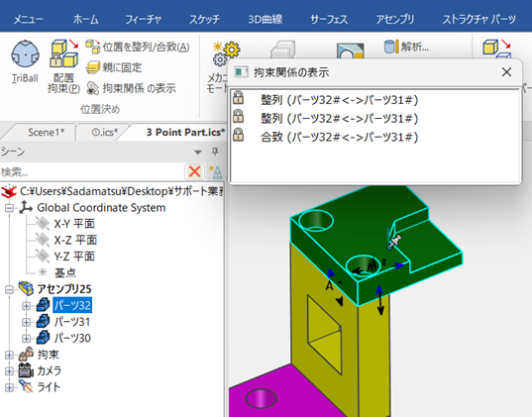Select パーツ30 in scene tree

tap(72, 338)
